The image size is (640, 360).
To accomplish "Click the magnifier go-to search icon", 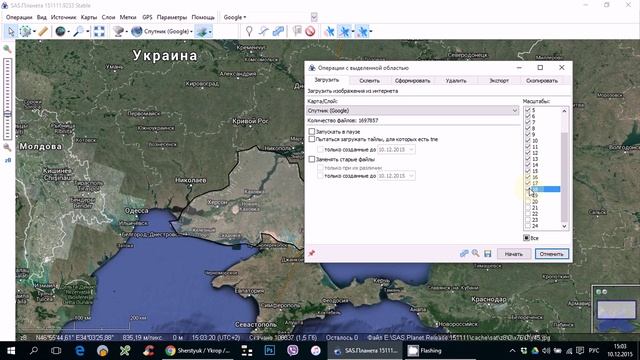I will [78, 31].
